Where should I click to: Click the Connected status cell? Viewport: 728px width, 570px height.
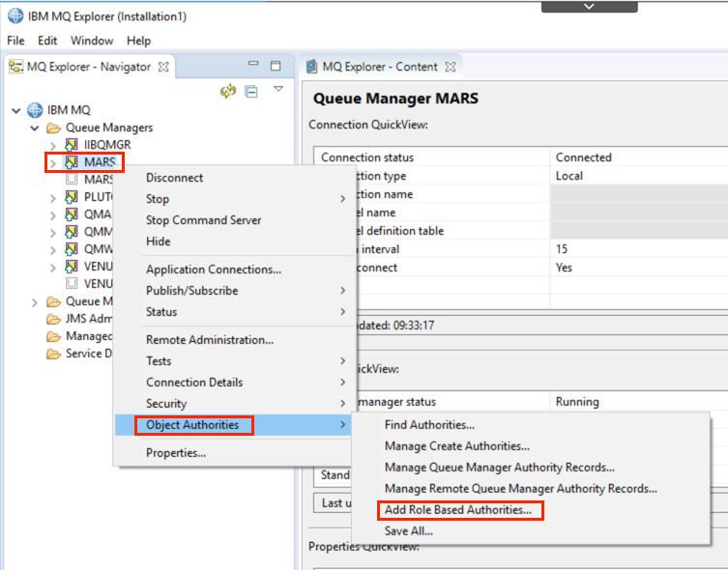(639, 157)
